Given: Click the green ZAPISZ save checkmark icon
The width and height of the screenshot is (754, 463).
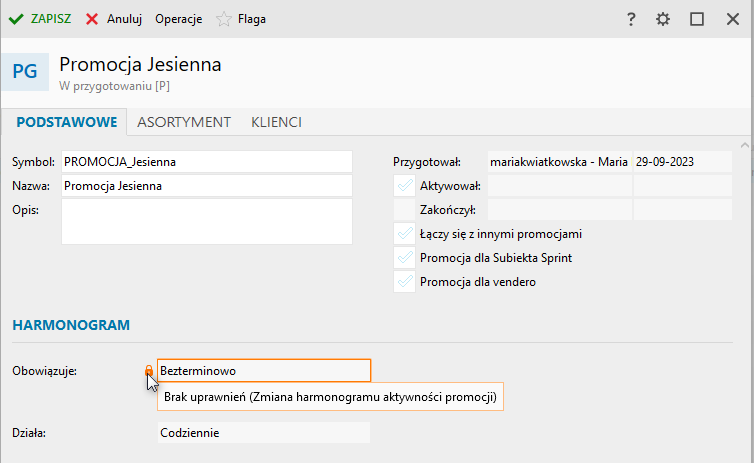Looking at the screenshot, I should (16, 19).
